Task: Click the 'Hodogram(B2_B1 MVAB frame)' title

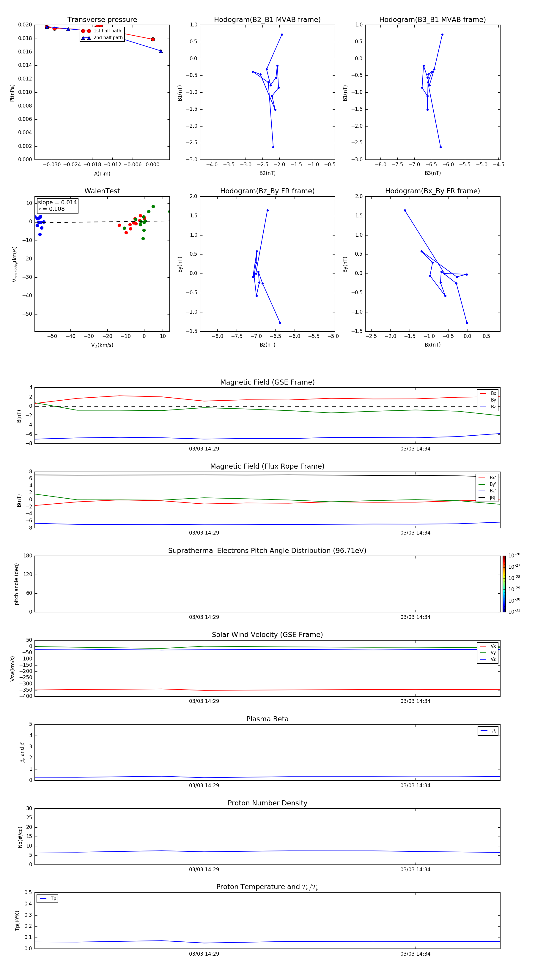Action: 267,20
